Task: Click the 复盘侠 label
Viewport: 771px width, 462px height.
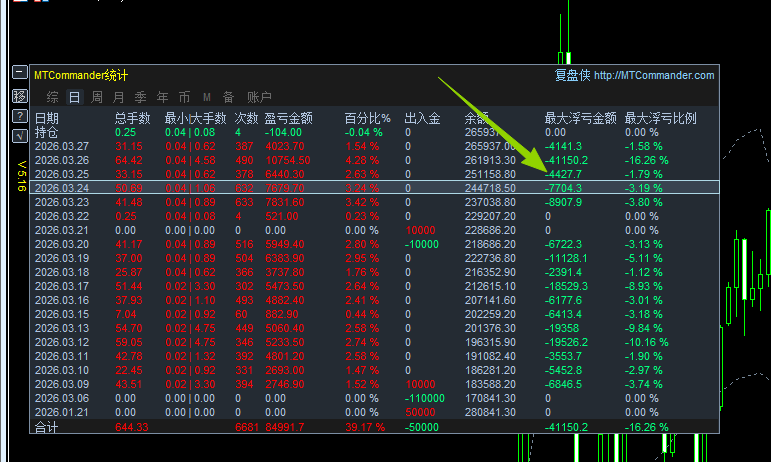Action: coord(572,75)
